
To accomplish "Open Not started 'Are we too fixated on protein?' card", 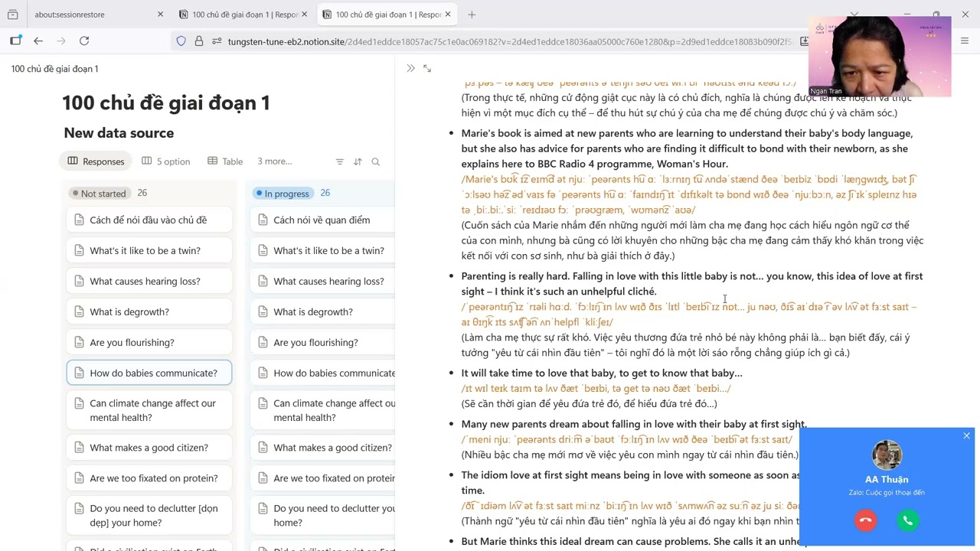I will pos(149,478).
